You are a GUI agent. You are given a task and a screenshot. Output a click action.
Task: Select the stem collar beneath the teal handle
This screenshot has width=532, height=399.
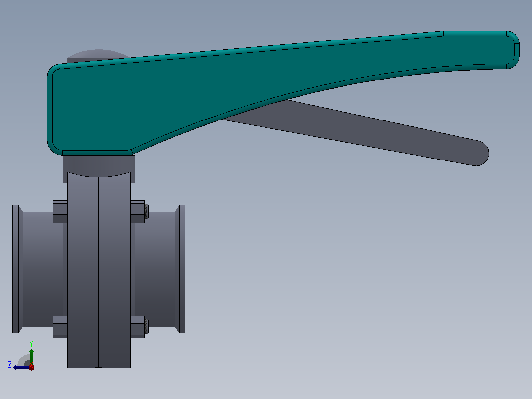pos(99,166)
